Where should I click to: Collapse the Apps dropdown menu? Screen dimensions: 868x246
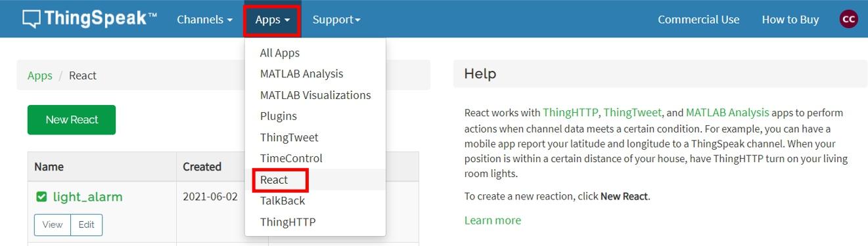point(273,20)
